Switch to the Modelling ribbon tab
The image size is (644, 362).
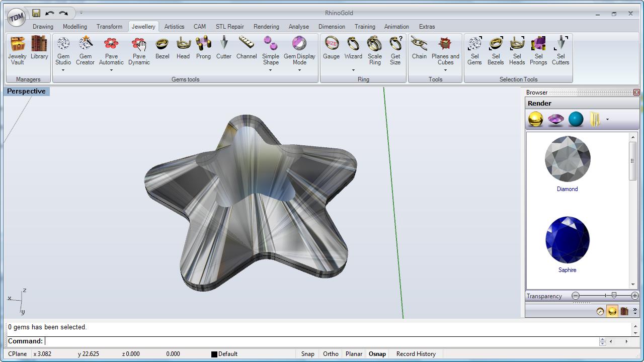pos(75,27)
